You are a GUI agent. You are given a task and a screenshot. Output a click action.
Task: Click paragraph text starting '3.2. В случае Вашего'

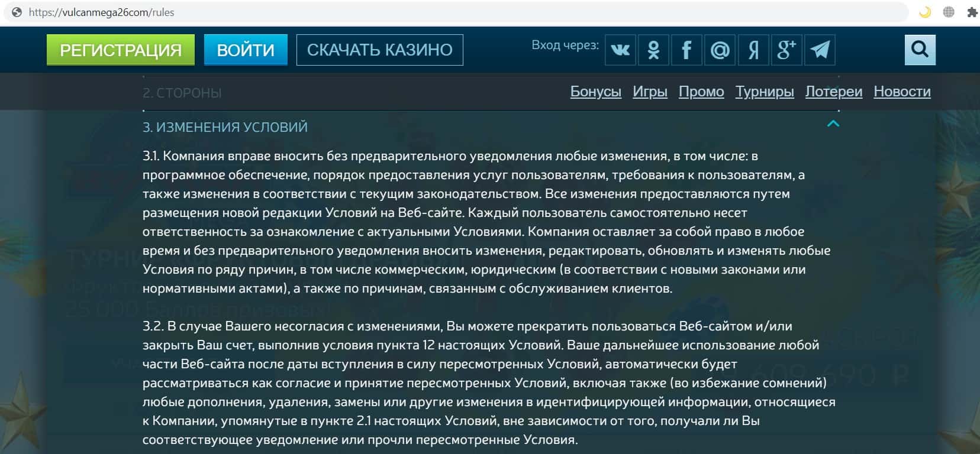(x=489, y=383)
